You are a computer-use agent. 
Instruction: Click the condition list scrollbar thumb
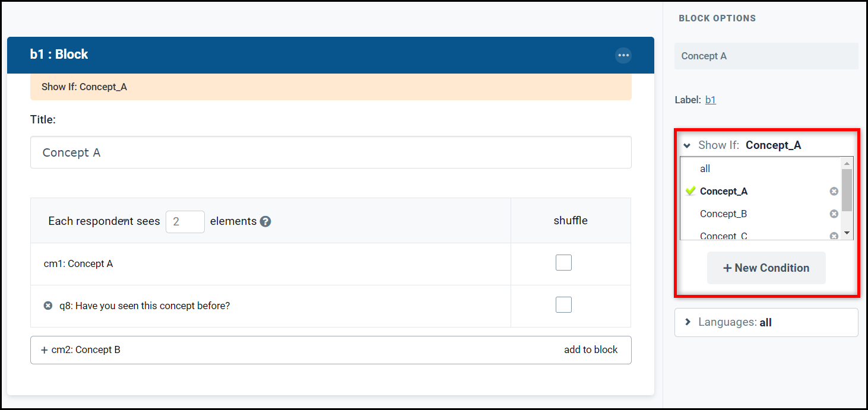click(847, 190)
